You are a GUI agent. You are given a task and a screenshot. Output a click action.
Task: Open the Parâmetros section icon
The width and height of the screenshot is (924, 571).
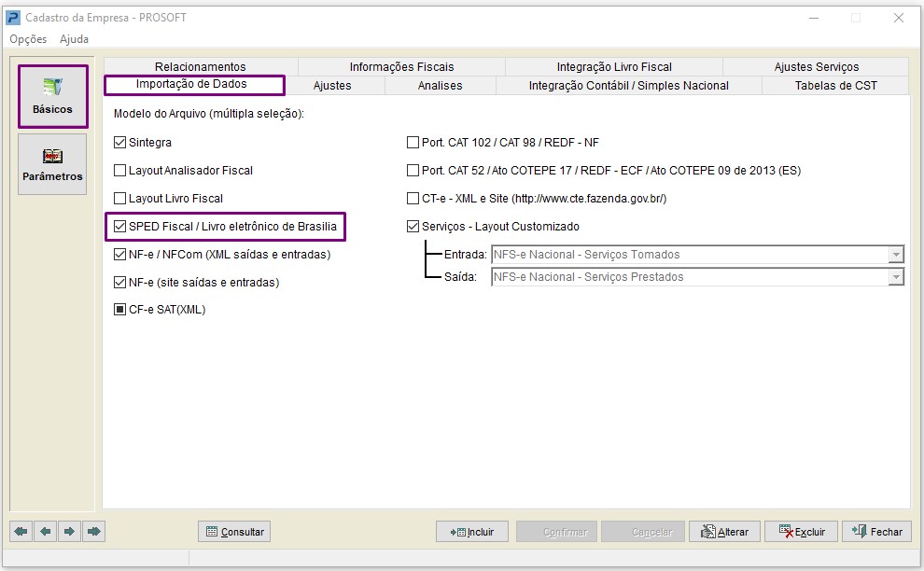tap(52, 164)
